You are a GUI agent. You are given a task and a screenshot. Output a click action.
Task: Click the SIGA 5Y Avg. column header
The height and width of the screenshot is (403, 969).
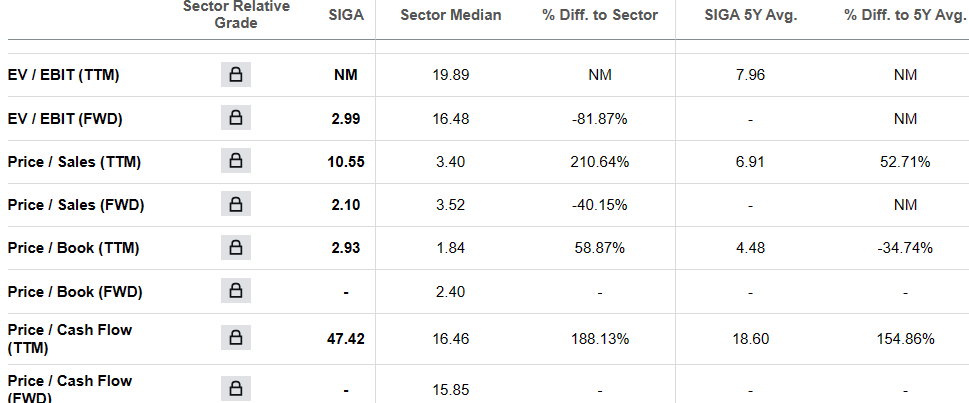[x=750, y=15]
